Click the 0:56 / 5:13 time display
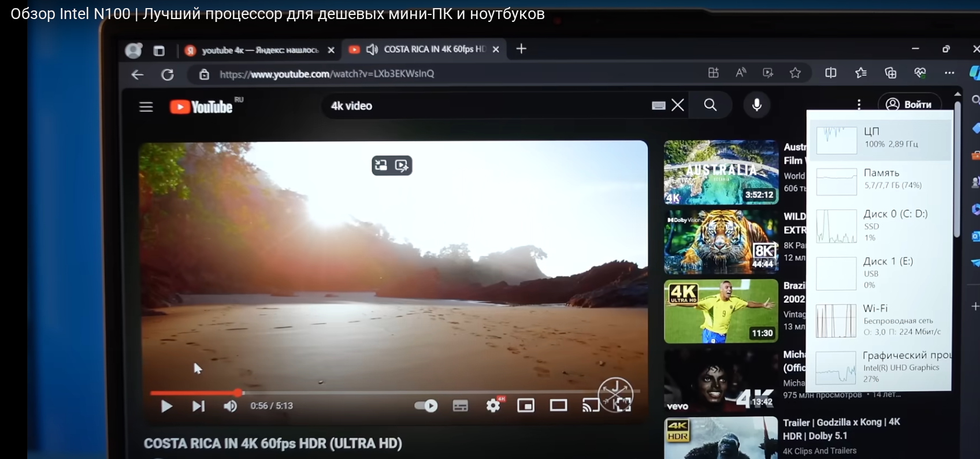 pos(272,406)
